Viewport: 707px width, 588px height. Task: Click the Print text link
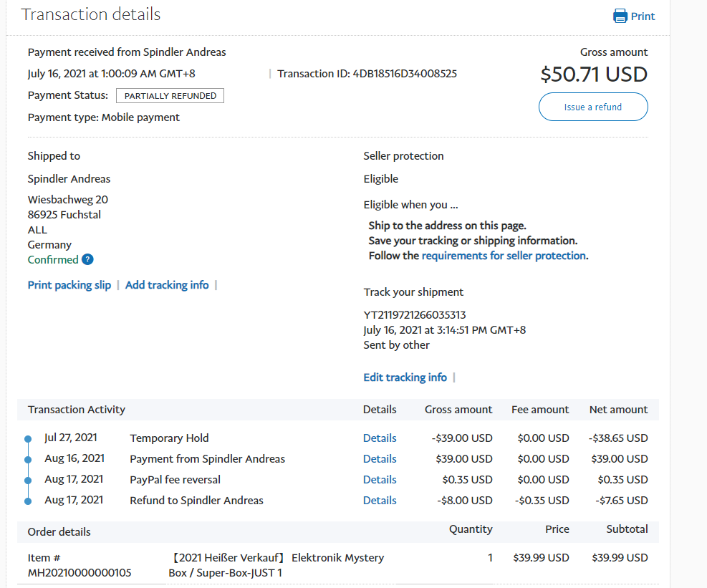click(x=643, y=16)
